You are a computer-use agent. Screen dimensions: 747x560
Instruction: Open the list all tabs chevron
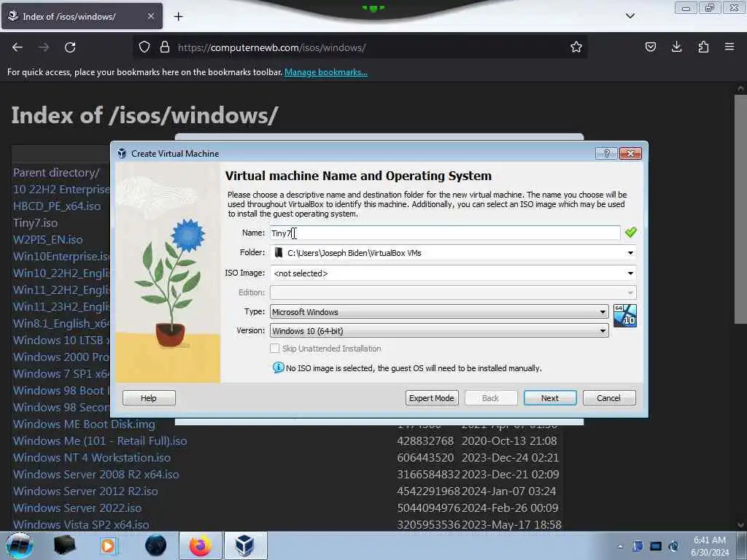pyautogui.click(x=630, y=16)
